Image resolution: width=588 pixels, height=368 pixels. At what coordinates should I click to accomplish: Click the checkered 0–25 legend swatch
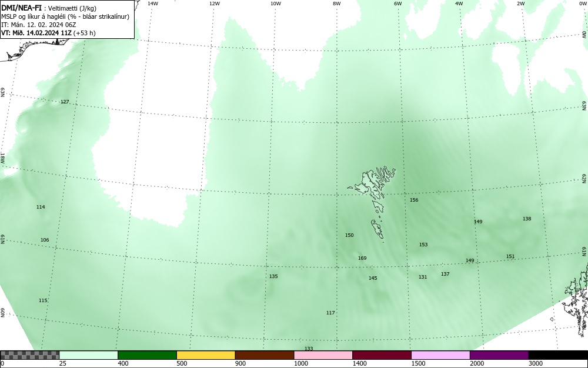(29, 355)
